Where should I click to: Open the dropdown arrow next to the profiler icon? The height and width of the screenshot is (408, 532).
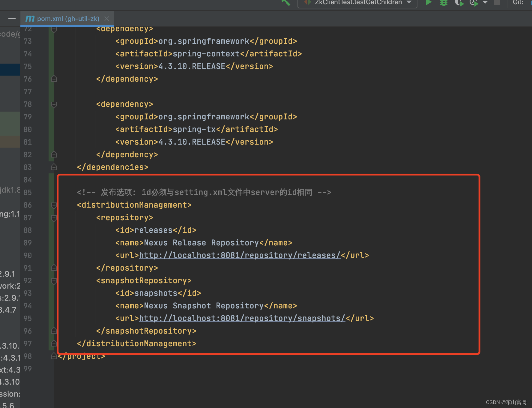pos(485,2)
